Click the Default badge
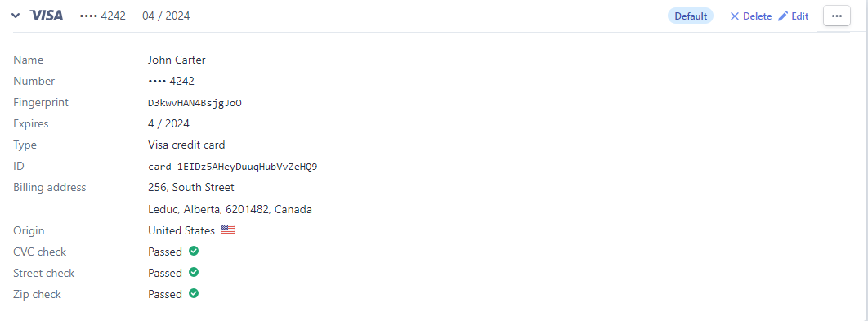 click(691, 16)
